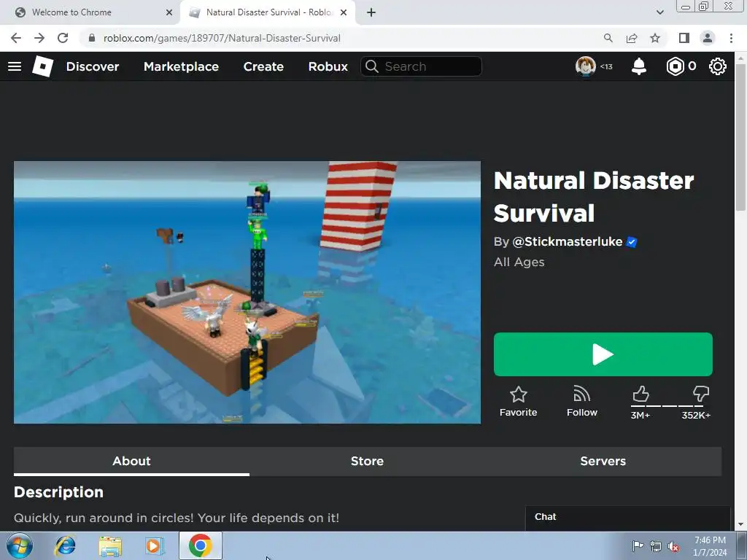The height and width of the screenshot is (560, 747).
Task: Open Action Center flag in tray
Action: click(638, 546)
